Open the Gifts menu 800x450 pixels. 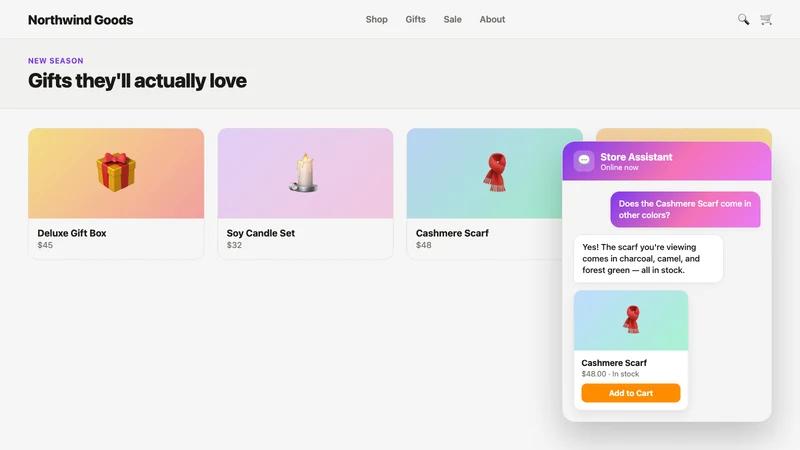(x=415, y=19)
